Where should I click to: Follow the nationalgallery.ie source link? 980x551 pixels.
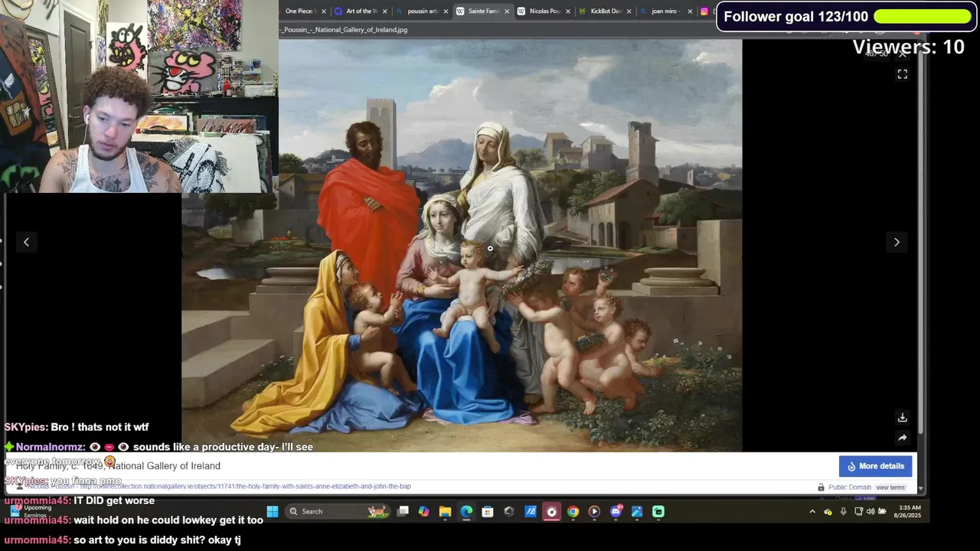(246, 486)
